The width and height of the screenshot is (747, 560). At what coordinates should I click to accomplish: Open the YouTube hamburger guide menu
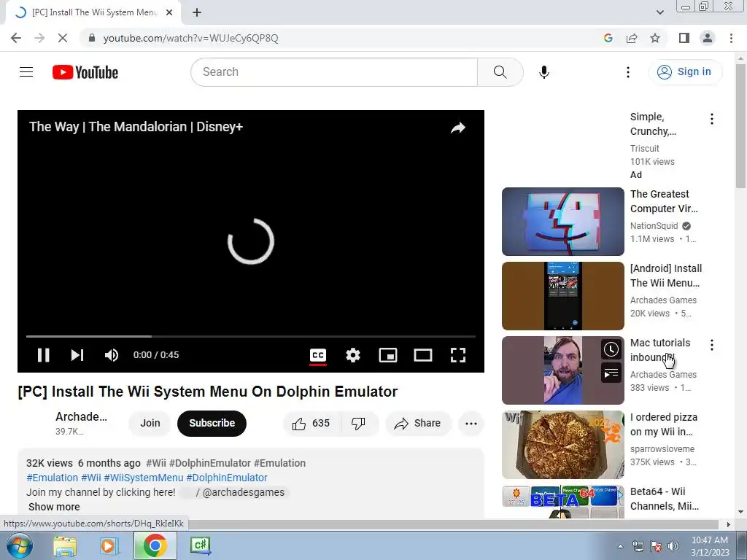pyautogui.click(x=26, y=72)
